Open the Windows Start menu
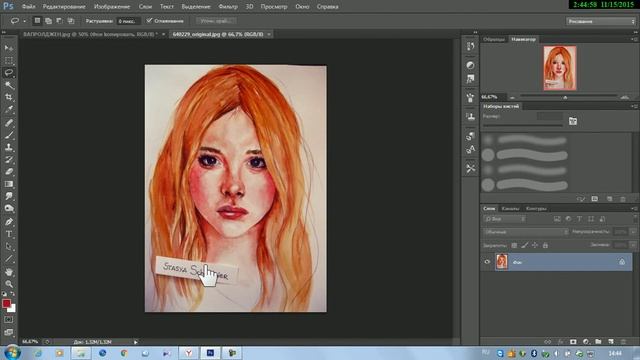The image size is (640, 360). pyautogui.click(x=12, y=353)
